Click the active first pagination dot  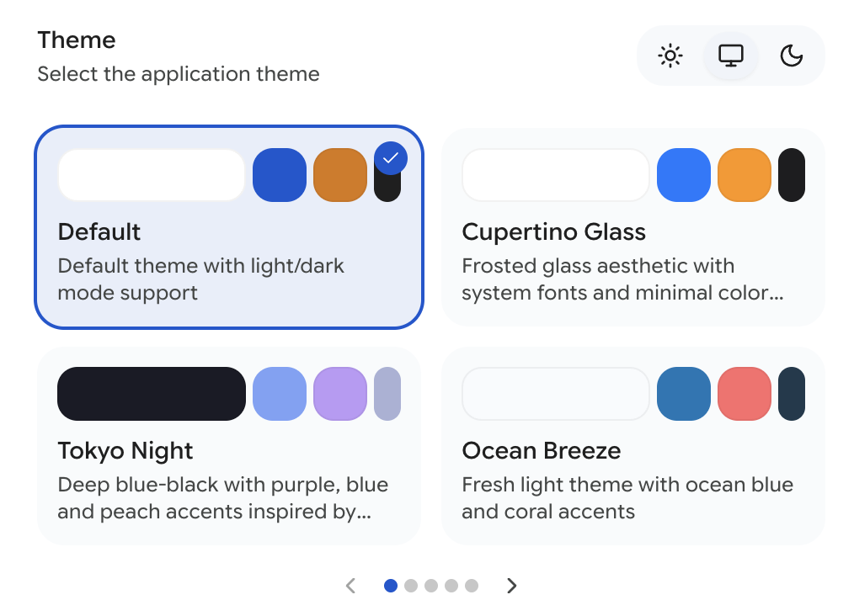click(x=391, y=586)
